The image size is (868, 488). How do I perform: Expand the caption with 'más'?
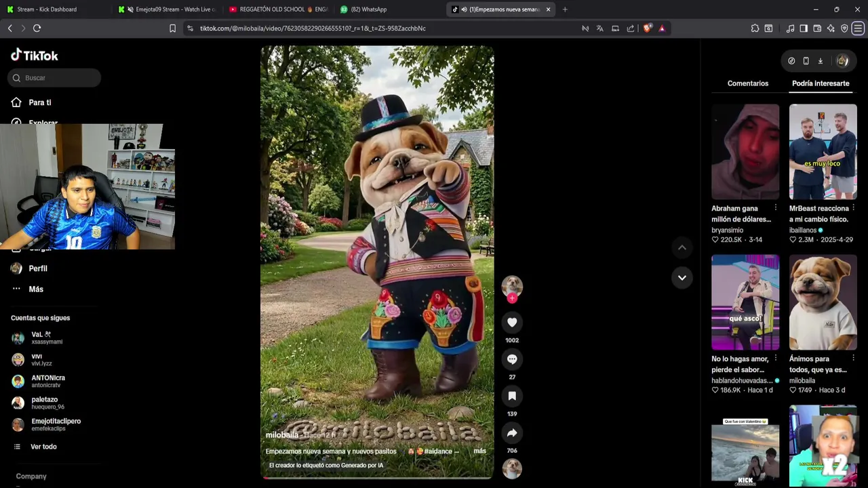pos(480,451)
